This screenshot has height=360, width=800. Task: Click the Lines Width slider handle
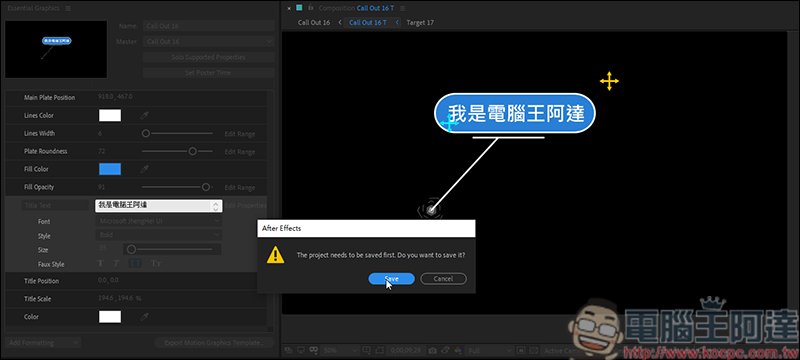145,134
